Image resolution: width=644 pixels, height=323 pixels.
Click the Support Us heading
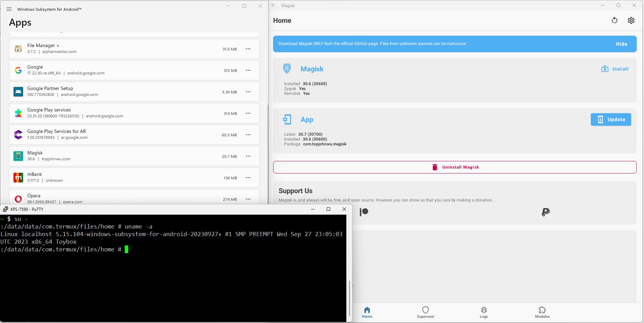[296, 191]
